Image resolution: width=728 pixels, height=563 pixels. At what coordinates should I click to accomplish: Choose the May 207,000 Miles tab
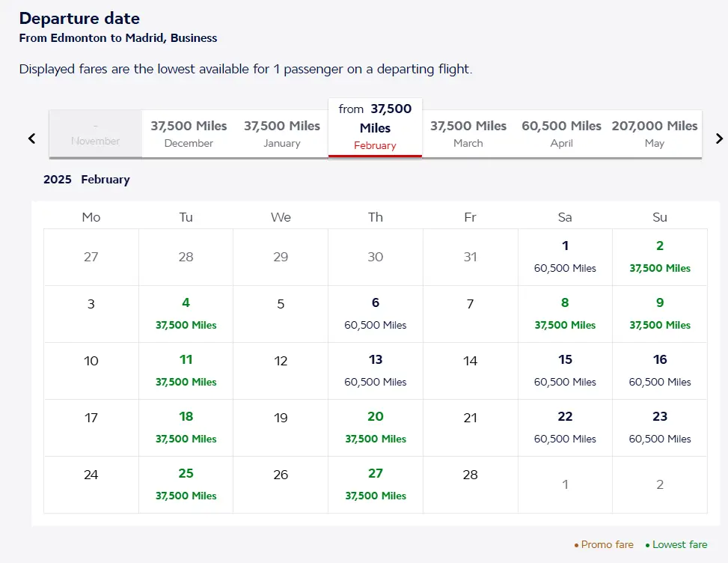click(x=655, y=134)
